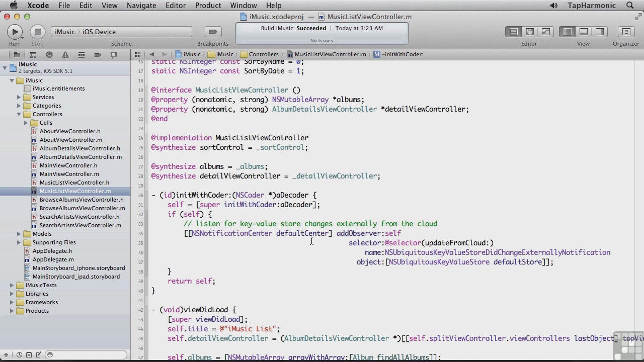Screen dimensions: 644x362
Task: Show the Project navigator
Action: pyautogui.click(x=17, y=54)
